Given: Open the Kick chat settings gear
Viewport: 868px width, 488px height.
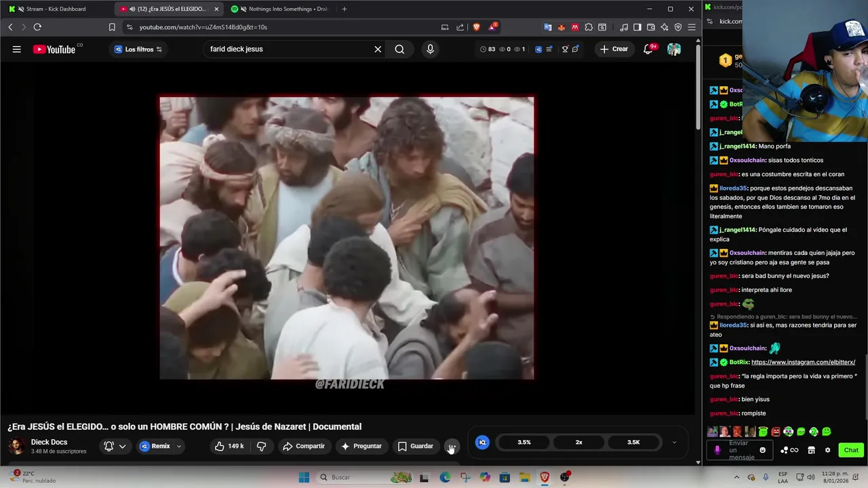Looking at the screenshot, I should pos(827,450).
